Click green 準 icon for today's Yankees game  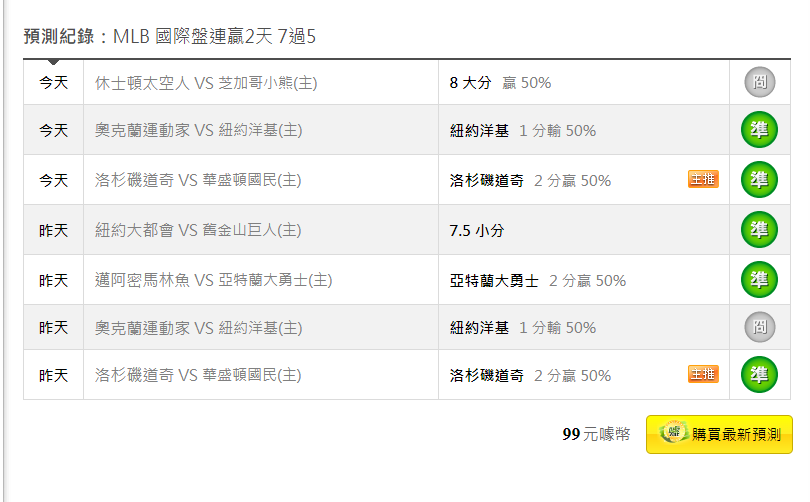pos(759,130)
